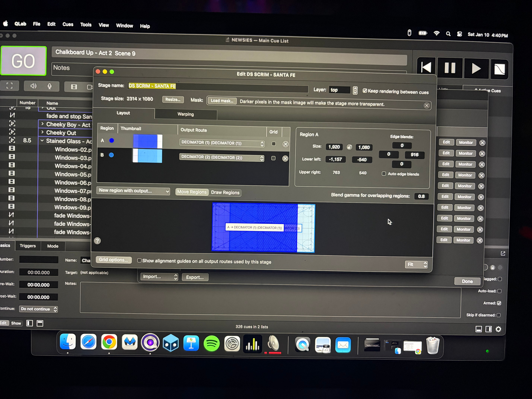Toggle Keep rendering between cues checkbox
The image size is (532, 399).
tap(365, 91)
